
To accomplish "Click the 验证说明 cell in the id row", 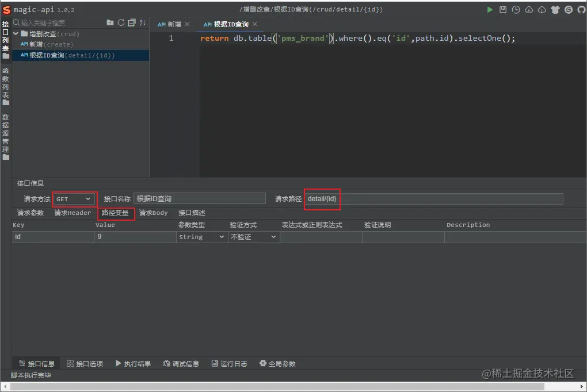I will 403,237.
